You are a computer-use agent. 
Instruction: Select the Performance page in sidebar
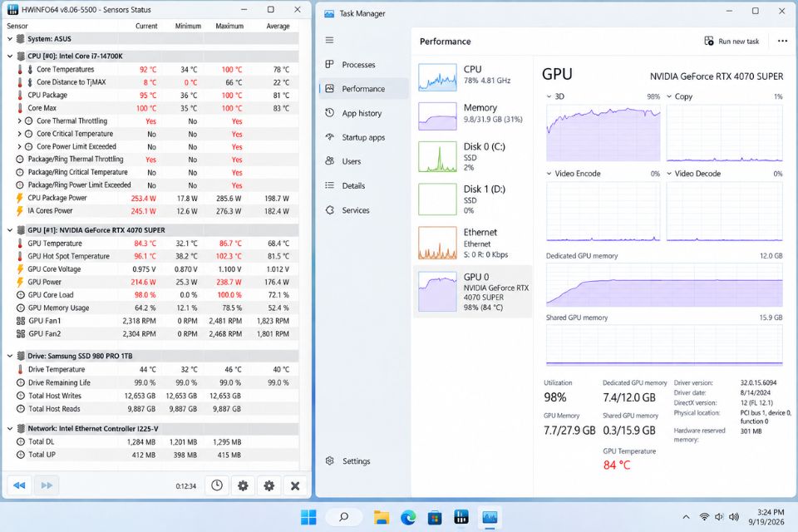click(363, 89)
